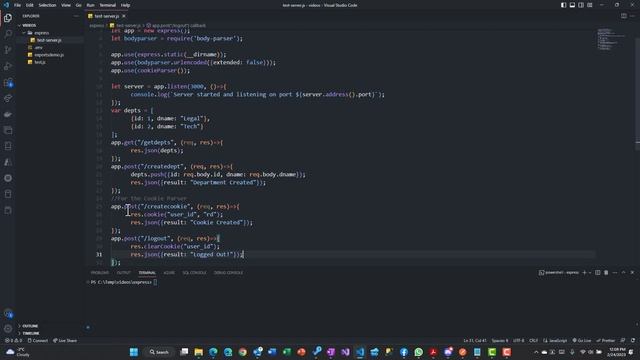Click Live Share in status bar
The height and width of the screenshot is (360, 640).
coord(65,340)
